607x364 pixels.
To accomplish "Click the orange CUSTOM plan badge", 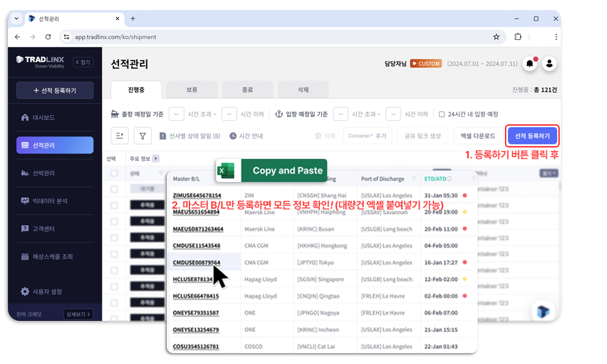I will click(x=426, y=64).
